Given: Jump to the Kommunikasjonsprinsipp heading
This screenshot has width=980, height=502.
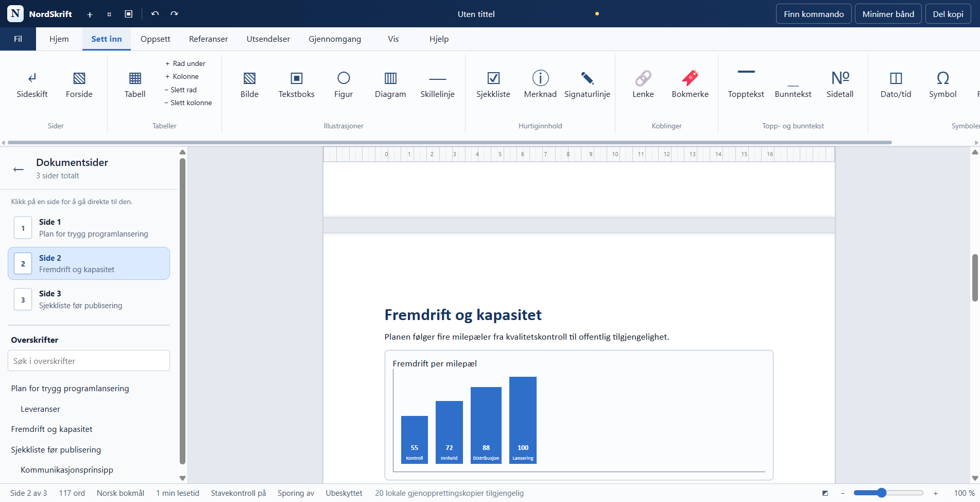Looking at the screenshot, I should [x=67, y=470].
